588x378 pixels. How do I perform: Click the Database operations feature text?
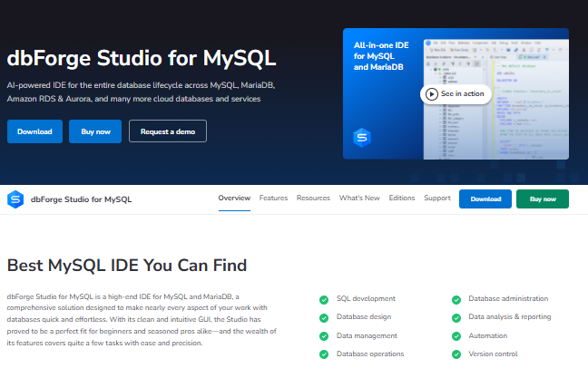[370, 354]
